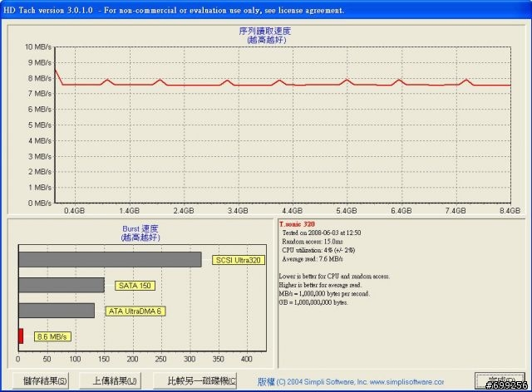Click the Random access: 15.0ms text
This screenshot has width=532, height=392.
(313, 242)
